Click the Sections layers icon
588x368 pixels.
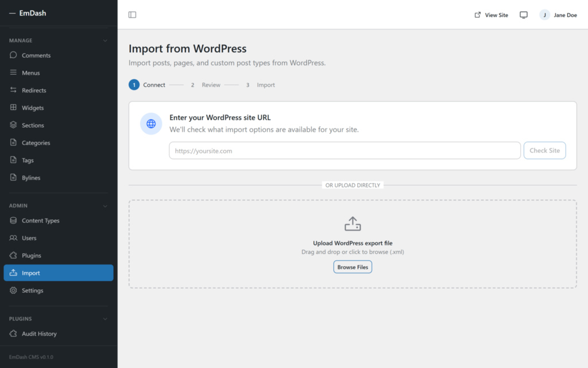[x=13, y=125]
